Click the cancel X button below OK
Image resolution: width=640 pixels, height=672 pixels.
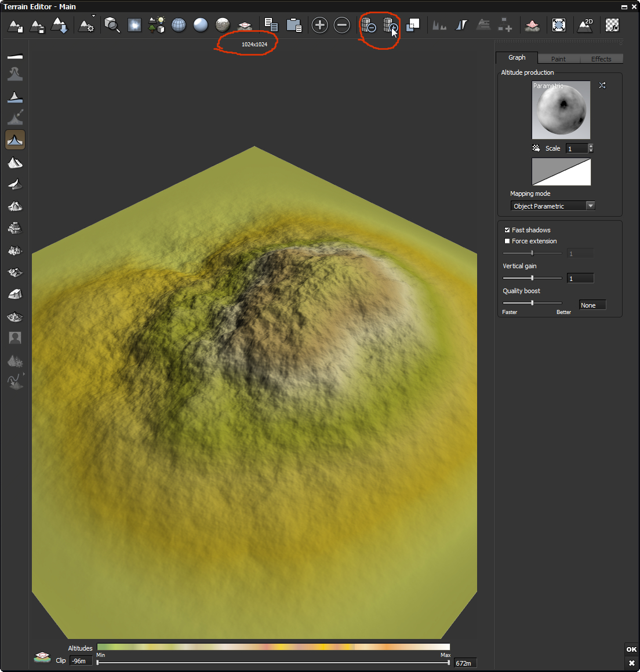(631, 663)
